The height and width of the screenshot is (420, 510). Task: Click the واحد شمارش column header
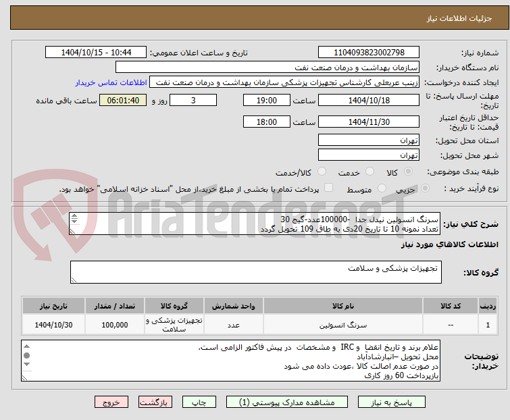point(234,306)
